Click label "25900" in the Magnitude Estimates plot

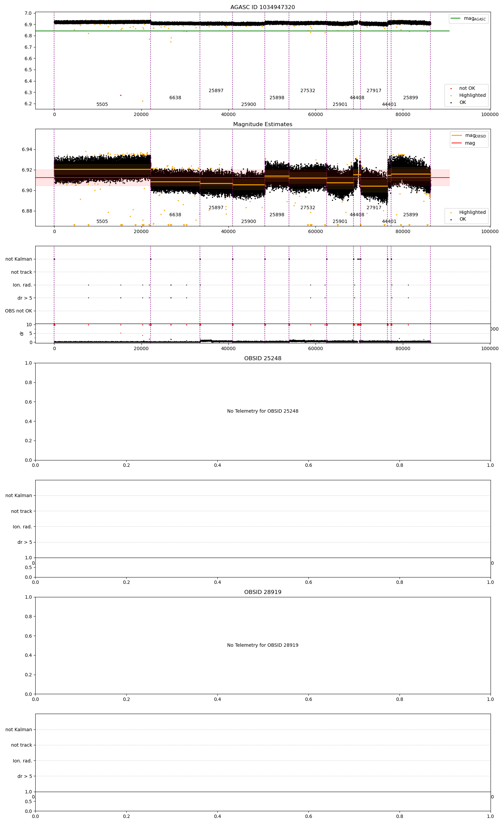[x=248, y=221]
